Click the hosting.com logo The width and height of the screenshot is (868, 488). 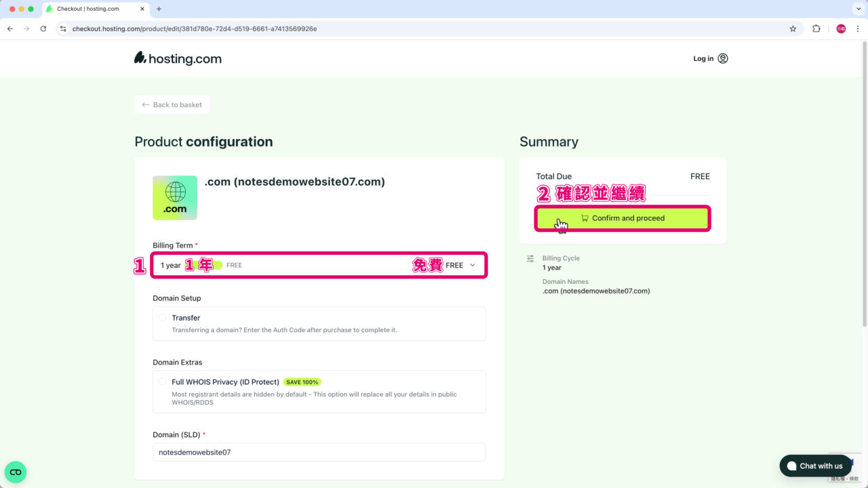tap(178, 58)
